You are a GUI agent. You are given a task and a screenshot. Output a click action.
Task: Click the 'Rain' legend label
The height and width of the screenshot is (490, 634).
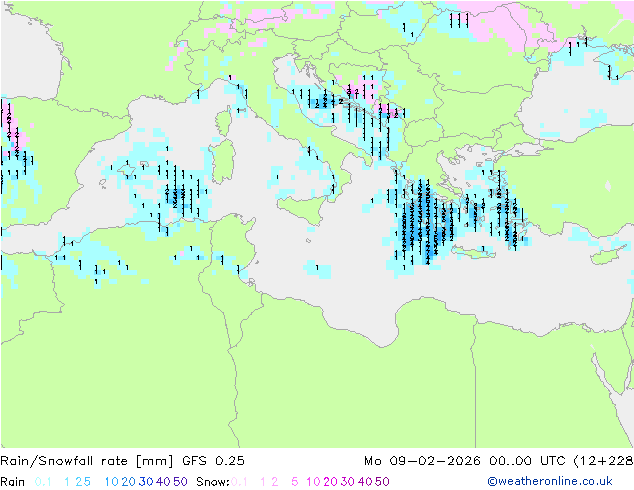13,482
